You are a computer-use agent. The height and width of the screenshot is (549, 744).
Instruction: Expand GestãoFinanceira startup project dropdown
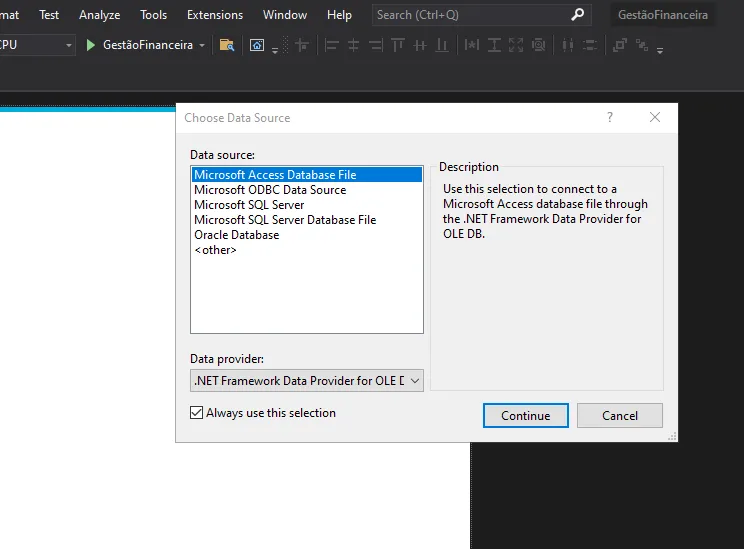pos(202,45)
